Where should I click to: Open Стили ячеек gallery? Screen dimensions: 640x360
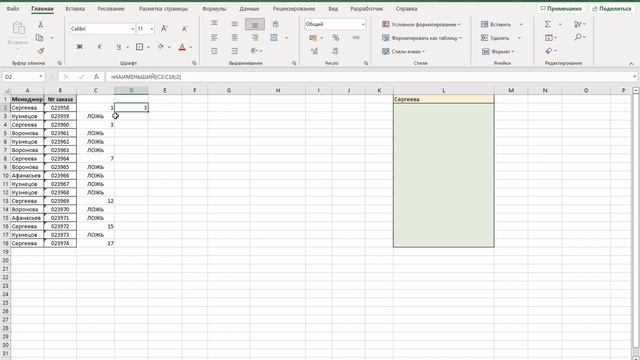(404, 51)
